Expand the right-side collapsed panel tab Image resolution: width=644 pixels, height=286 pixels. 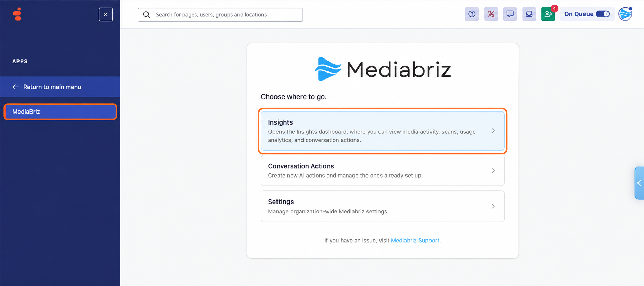[639, 183]
